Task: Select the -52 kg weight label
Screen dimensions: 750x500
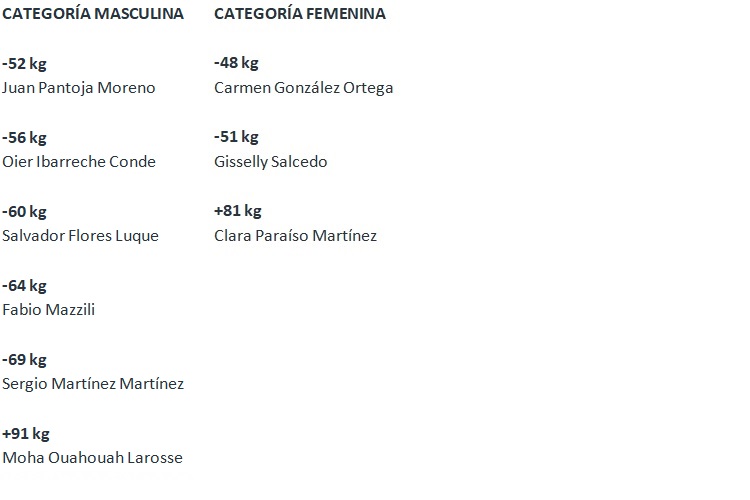Action: [24, 63]
